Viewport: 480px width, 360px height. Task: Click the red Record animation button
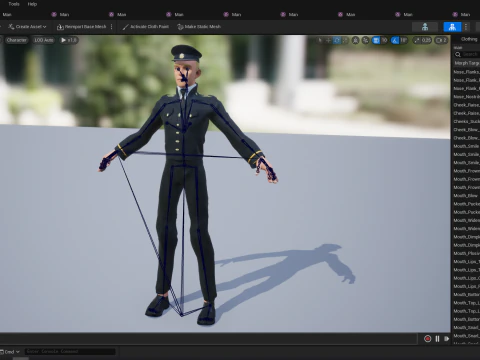(x=427, y=339)
